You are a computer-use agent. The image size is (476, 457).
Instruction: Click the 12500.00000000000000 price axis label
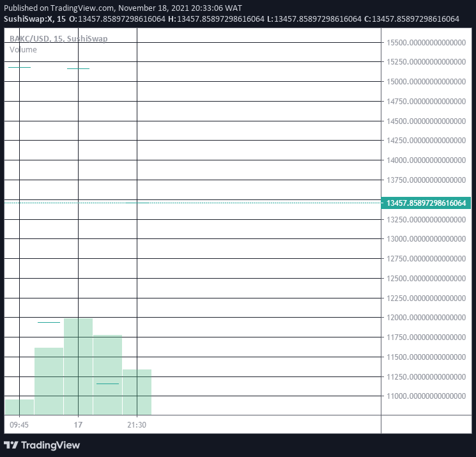coord(426,278)
